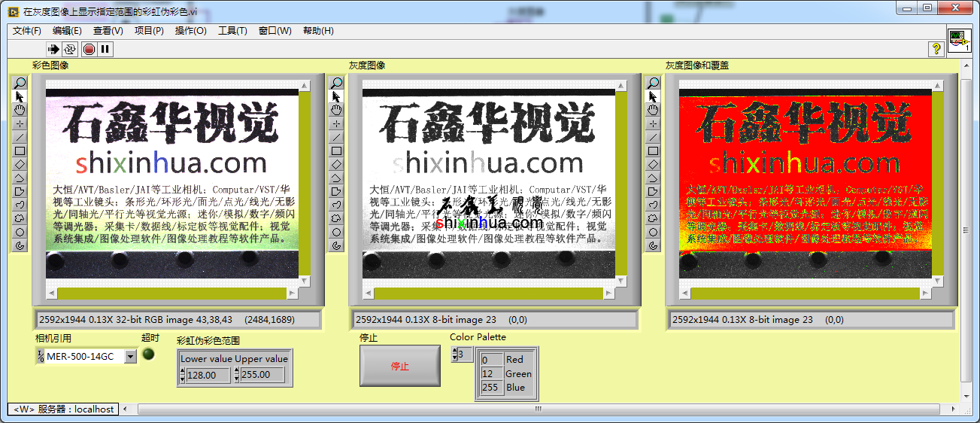This screenshot has width=980, height=423.
Task: Click the Color Palette index field showing 3
Action: 465,354
